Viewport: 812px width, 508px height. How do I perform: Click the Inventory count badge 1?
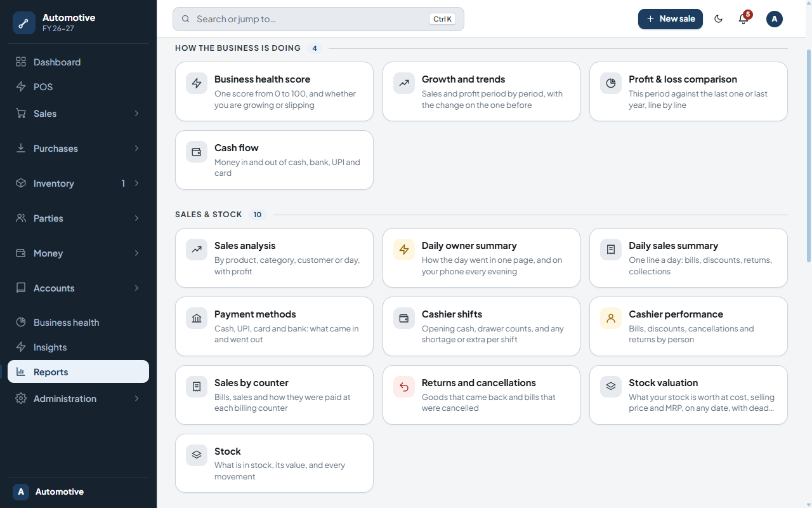pyautogui.click(x=123, y=184)
